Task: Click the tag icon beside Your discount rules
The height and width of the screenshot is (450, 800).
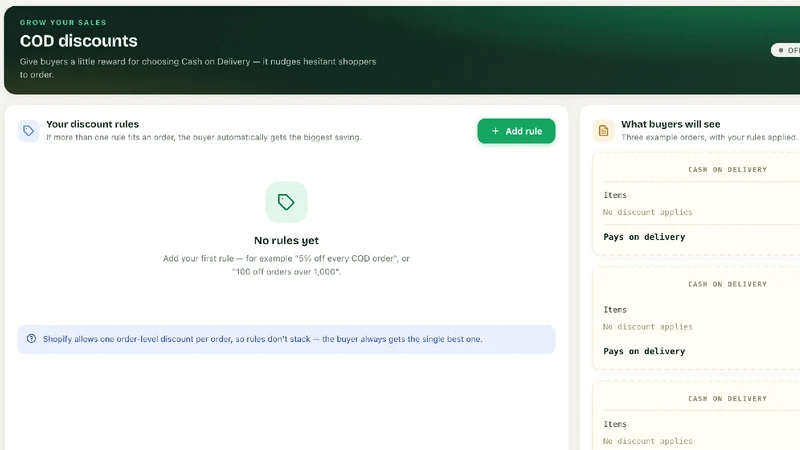Action: pyautogui.click(x=29, y=131)
